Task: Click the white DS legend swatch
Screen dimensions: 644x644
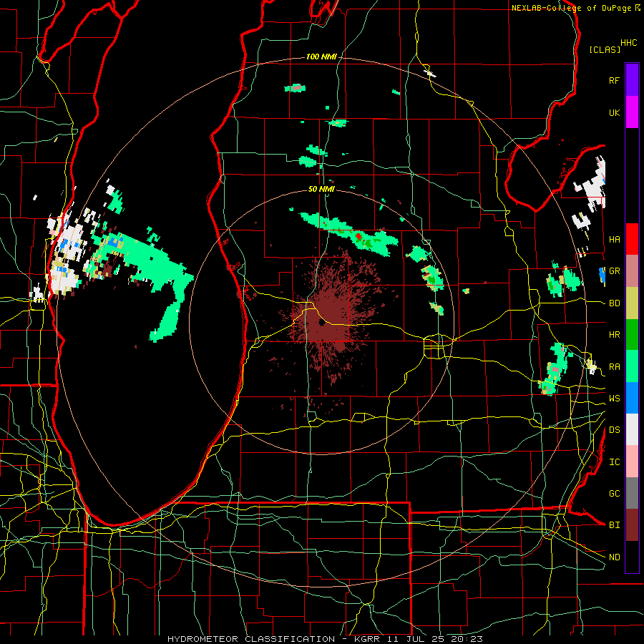Action: tap(632, 429)
